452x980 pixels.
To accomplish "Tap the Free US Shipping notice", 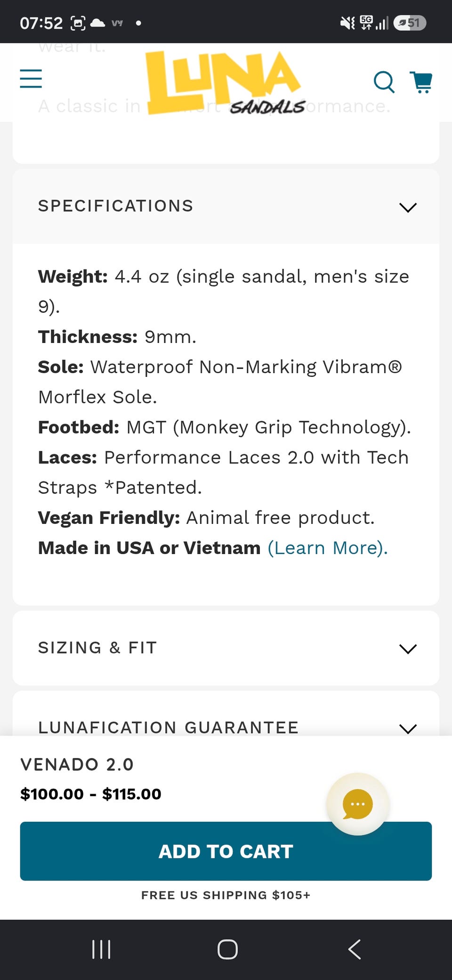I will pyautogui.click(x=226, y=895).
